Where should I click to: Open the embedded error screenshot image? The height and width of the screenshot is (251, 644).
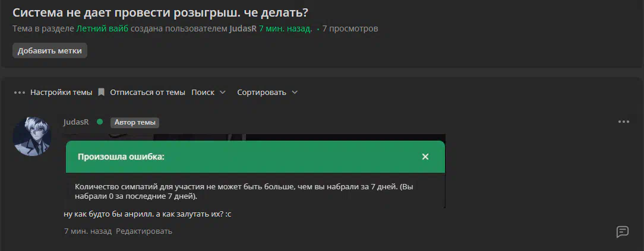pos(255,171)
